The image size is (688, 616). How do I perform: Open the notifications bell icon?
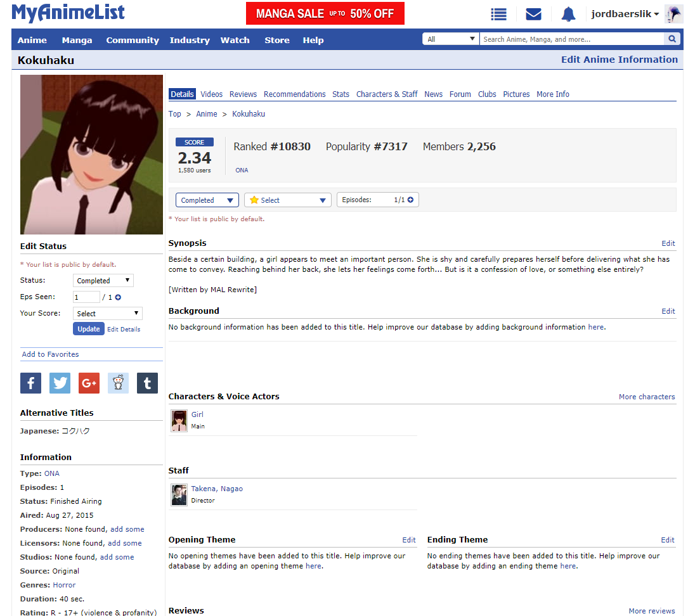coord(568,14)
